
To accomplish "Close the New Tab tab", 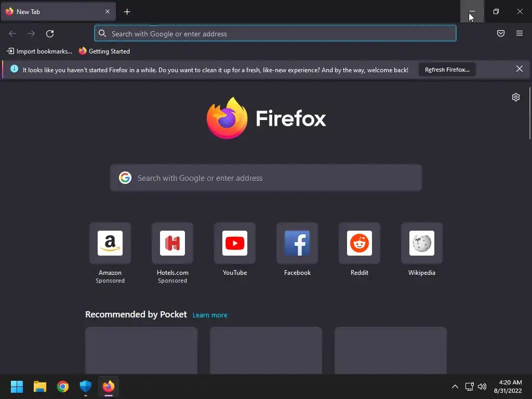I will [x=107, y=11].
